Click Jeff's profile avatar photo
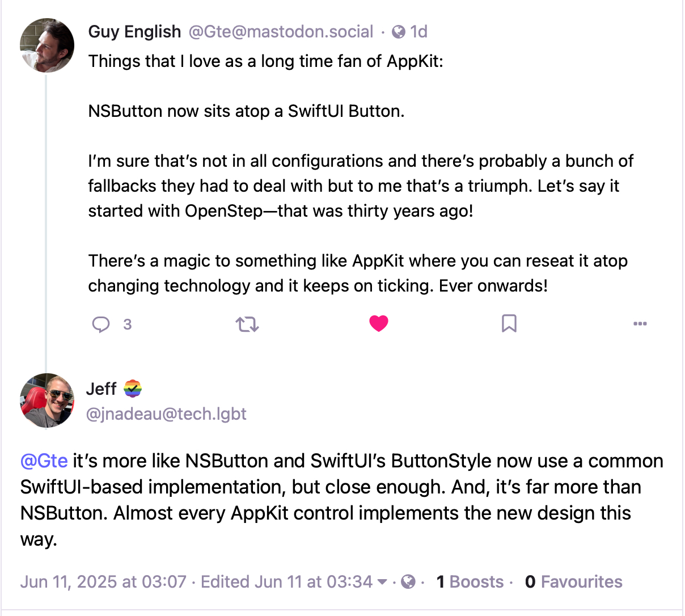 pos(47,400)
